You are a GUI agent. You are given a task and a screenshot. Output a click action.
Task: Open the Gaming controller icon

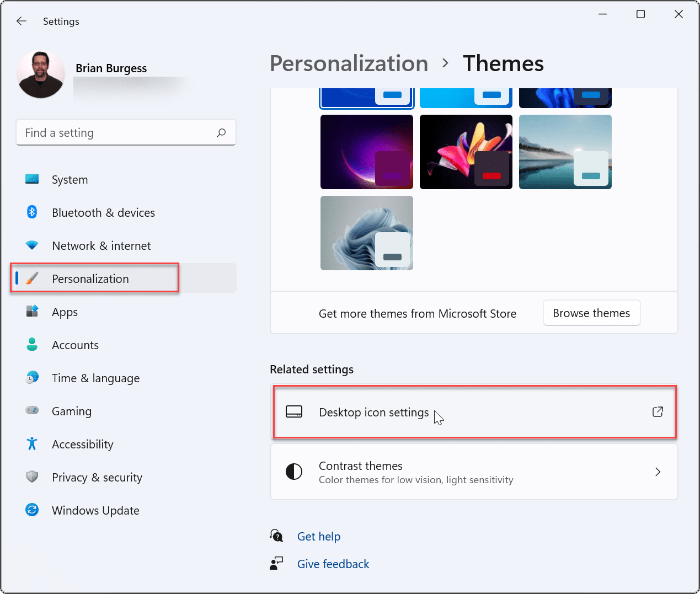(32, 411)
